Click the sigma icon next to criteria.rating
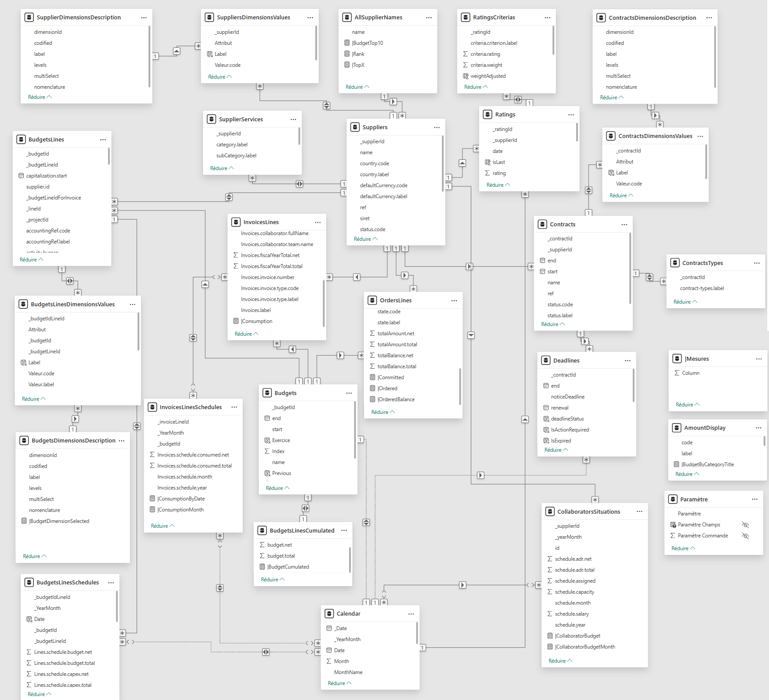769x700 pixels. [x=466, y=54]
